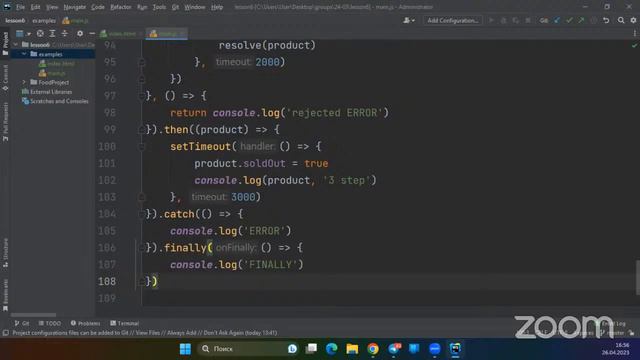Collapse the examples folder
The height and width of the screenshot is (360, 640).
coord(24,54)
